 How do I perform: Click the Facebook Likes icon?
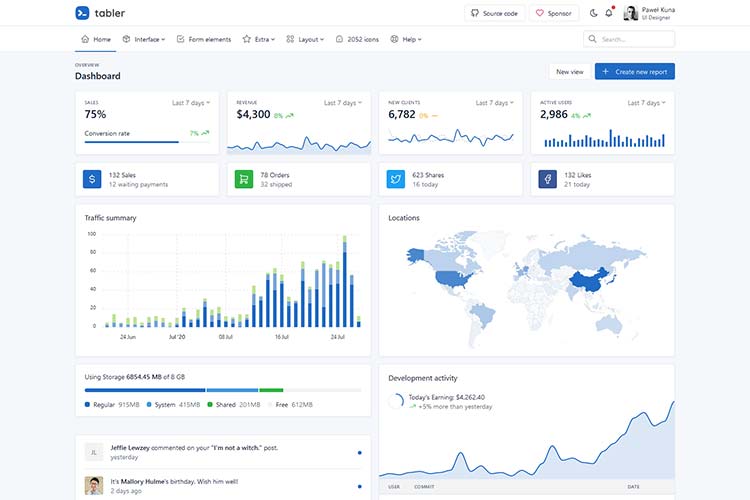point(548,180)
